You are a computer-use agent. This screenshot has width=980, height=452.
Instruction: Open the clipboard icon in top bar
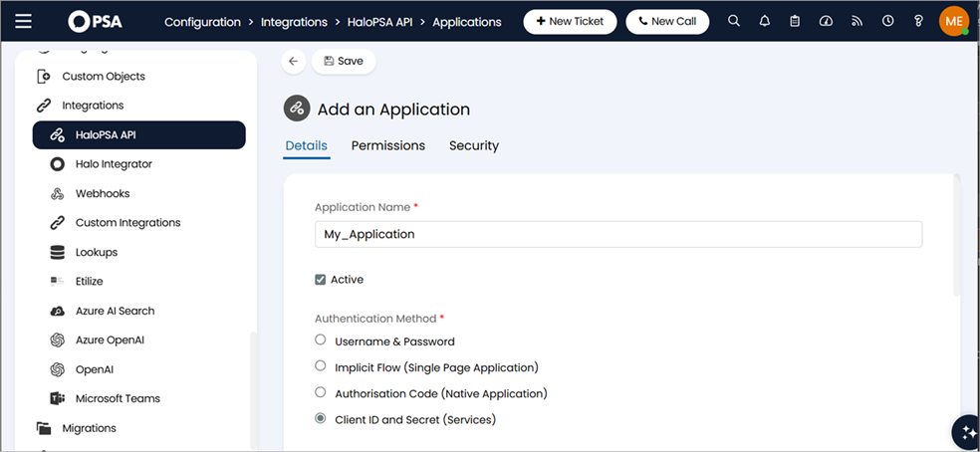point(795,21)
